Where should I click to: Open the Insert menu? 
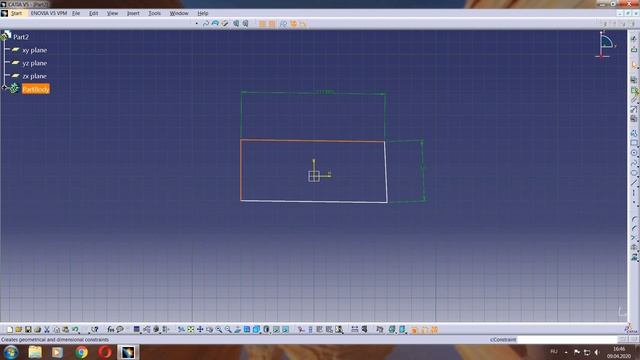(133, 13)
